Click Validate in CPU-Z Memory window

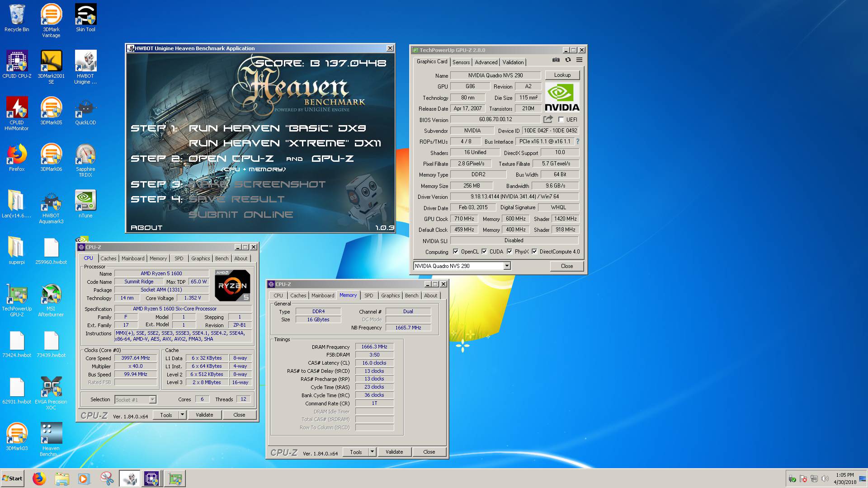tap(394, 452)
